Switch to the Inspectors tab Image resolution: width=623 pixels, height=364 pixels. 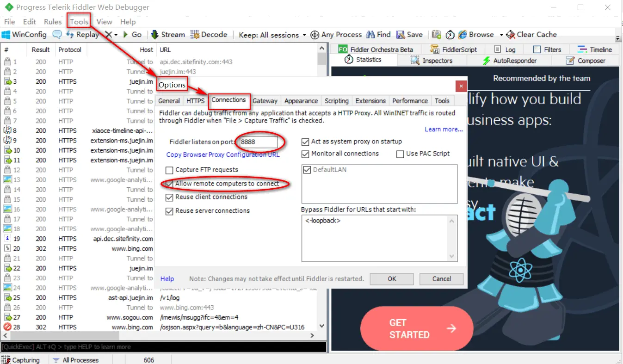(x=432, y=61)
